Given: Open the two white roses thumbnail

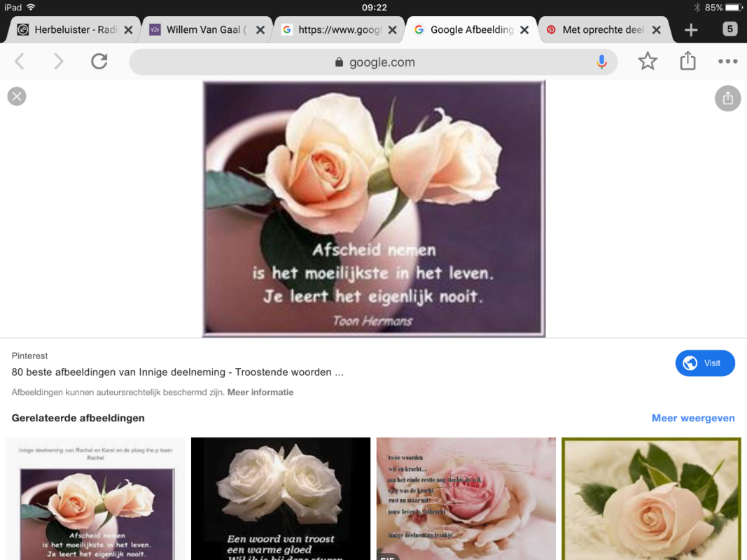Looking at the screenshot, I should (x=281, y=498).
